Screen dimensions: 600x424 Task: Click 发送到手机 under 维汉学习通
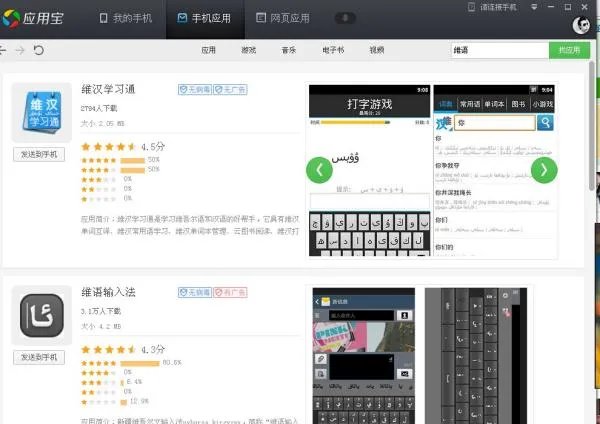(39, 154)
